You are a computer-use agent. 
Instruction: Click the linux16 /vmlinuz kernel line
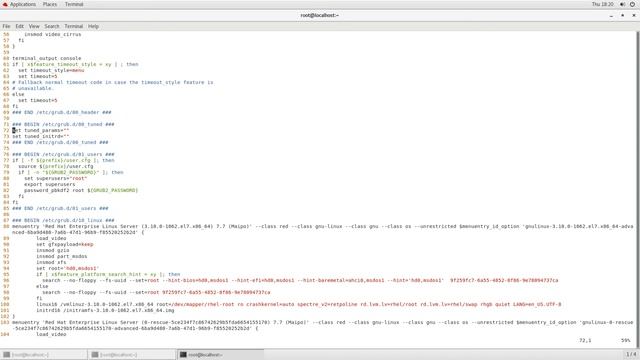pos(298,304)
